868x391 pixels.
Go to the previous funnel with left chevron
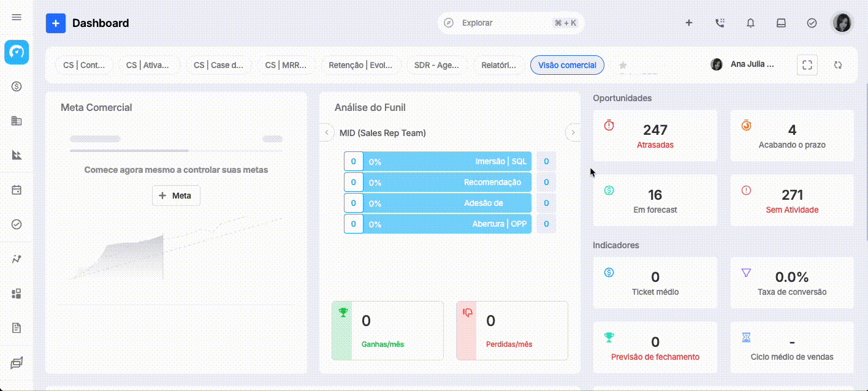[x=326, y=132]
